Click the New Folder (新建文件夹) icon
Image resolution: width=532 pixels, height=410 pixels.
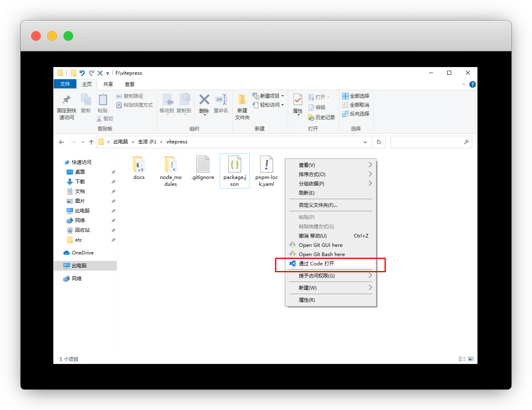pyautogui.click(x=242, y=101)
